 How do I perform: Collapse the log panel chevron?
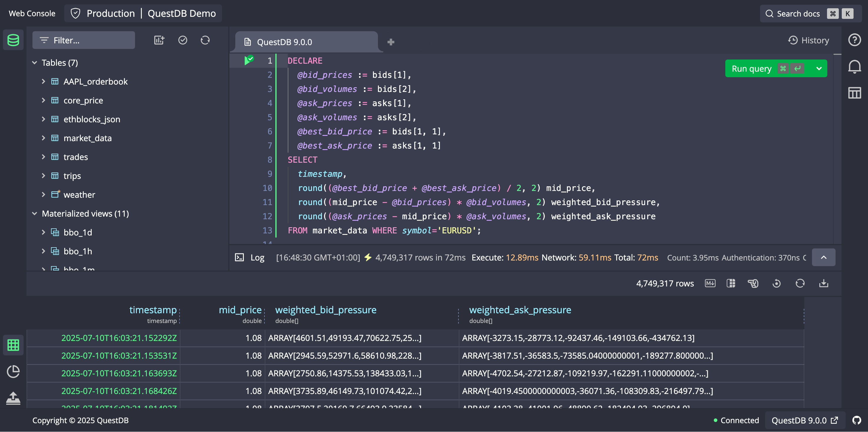click(x=823, y=258)
